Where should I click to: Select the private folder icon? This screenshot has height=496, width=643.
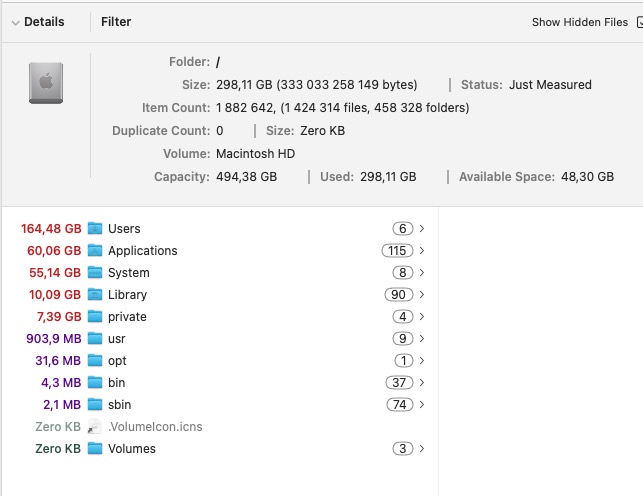point(95,317)
